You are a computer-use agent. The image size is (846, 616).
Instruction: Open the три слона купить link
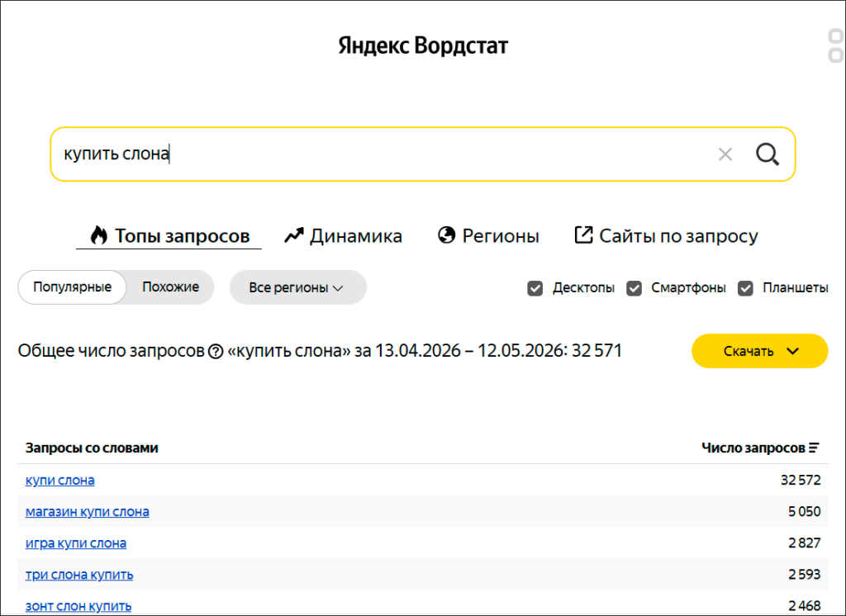[x=79, y=575]
